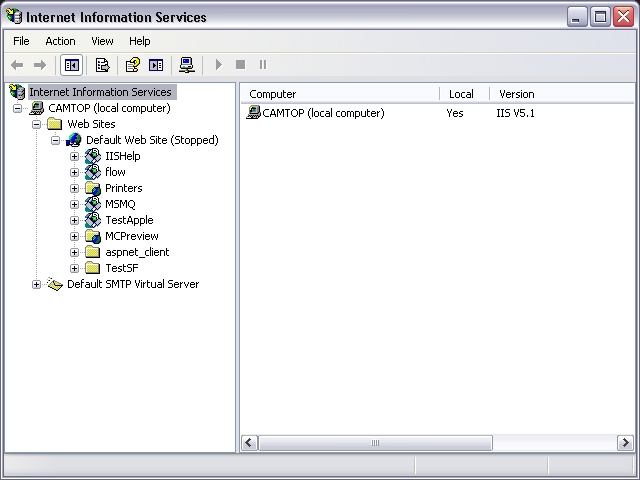Click the MCPreview folder icon
640x480 pixels.
(93, 236)
